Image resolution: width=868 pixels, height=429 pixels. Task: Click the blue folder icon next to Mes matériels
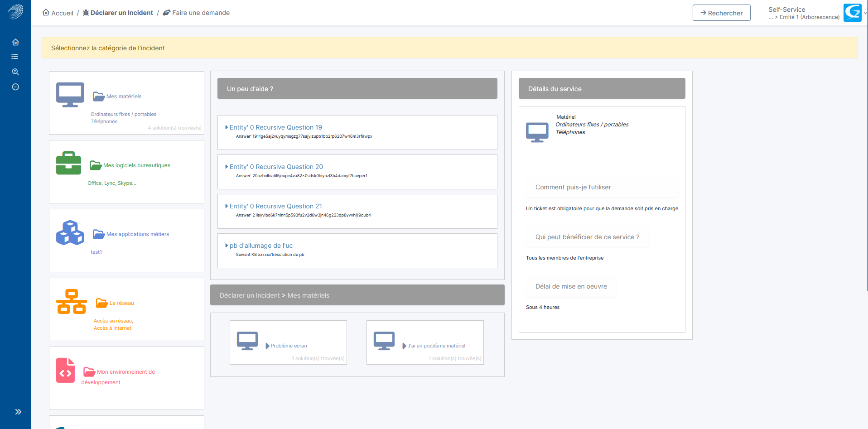point(99,96)
